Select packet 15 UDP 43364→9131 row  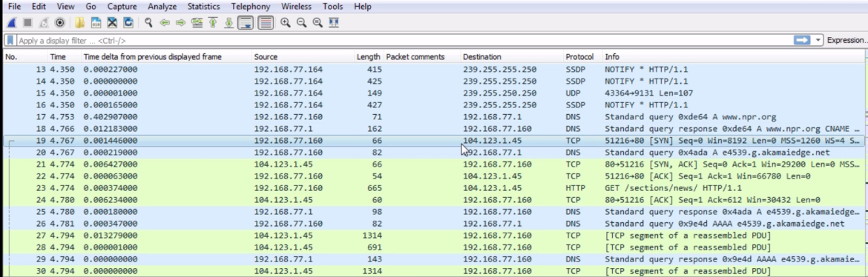pyautogui.click(x=433, y=93)
